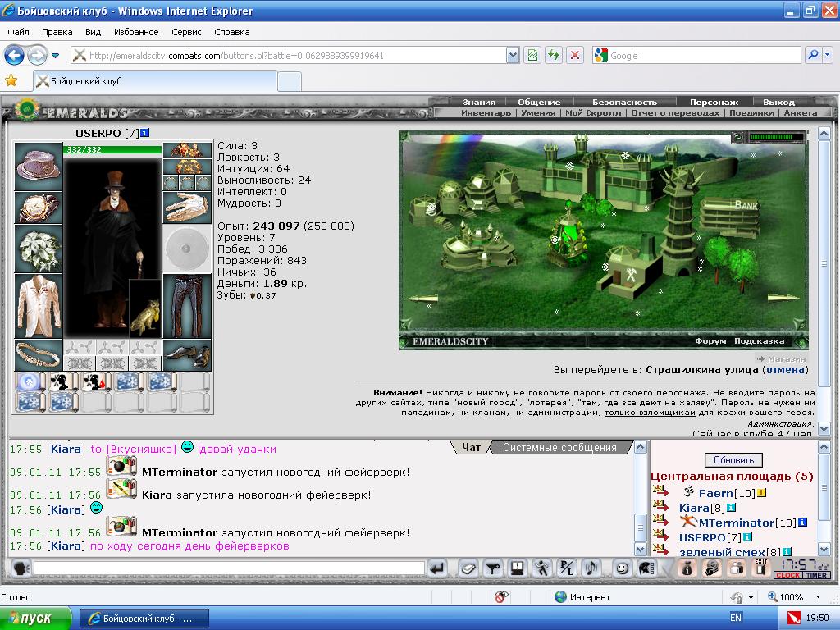The height and width of the screenshot is (630, 840).
Task: Open the Избранное menu
Action: pos(136,32)
